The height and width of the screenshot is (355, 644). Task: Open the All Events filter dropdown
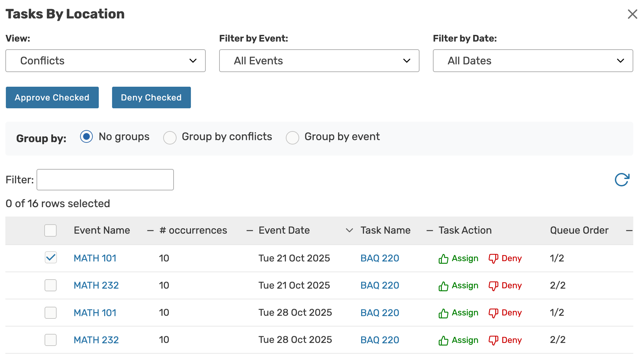coord(319,61)
